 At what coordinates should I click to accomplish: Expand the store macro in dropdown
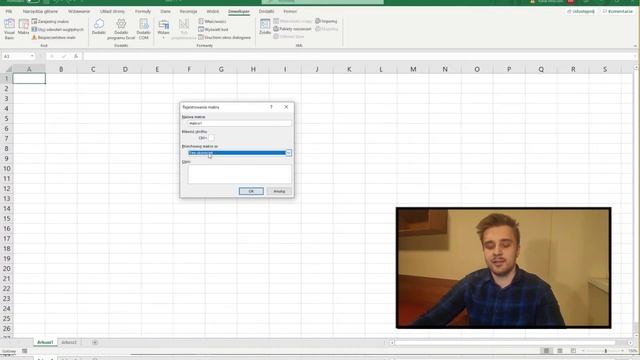tap(289, 153)
